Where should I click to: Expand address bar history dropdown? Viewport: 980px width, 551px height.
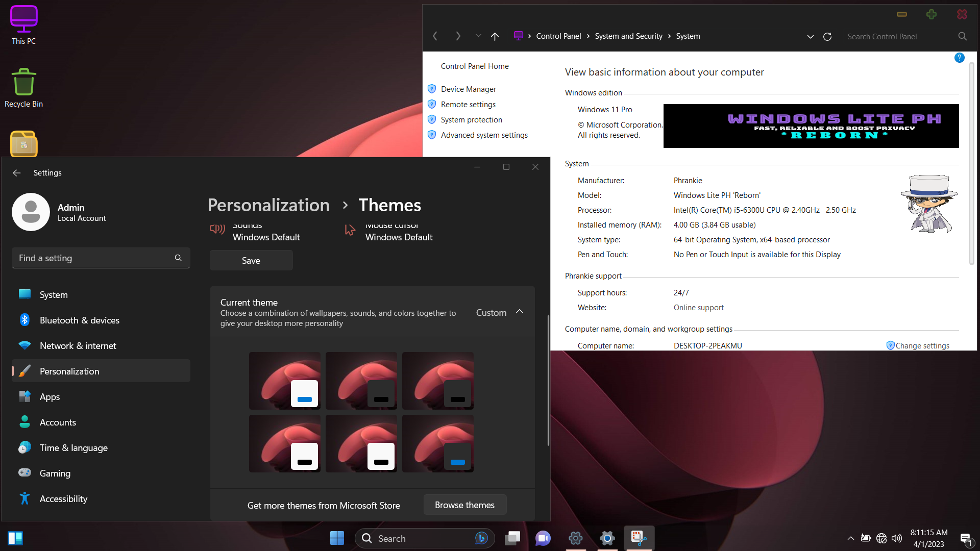pos(810,37)
